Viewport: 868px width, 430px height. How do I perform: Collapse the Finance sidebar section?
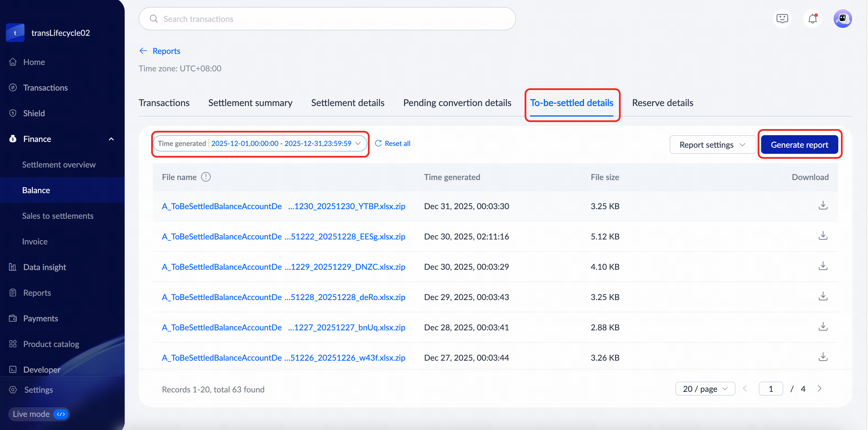[111, 139]
